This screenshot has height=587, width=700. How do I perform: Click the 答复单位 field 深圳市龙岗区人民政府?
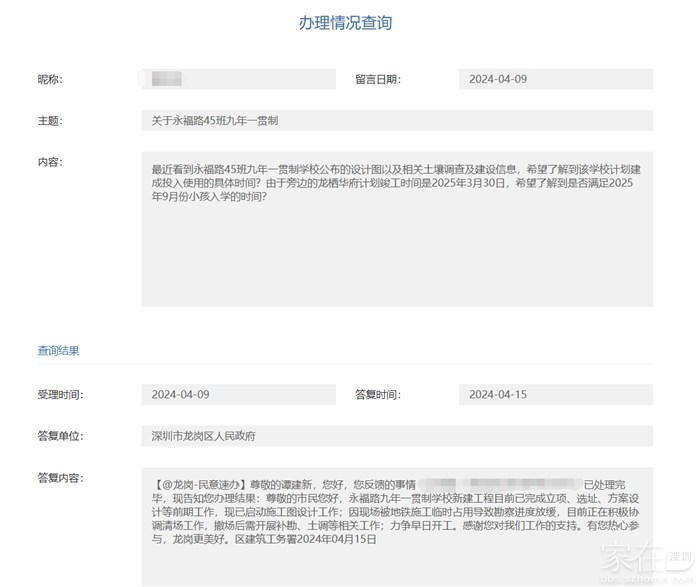click(397, 437)
